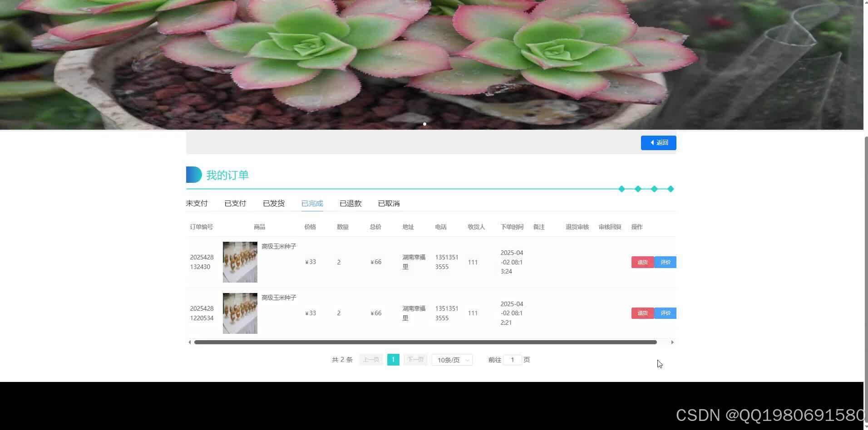Switch to the 已支付 orders tab
Screen dimensions: 868x430
pyautogui.click(x=235, y=203)
